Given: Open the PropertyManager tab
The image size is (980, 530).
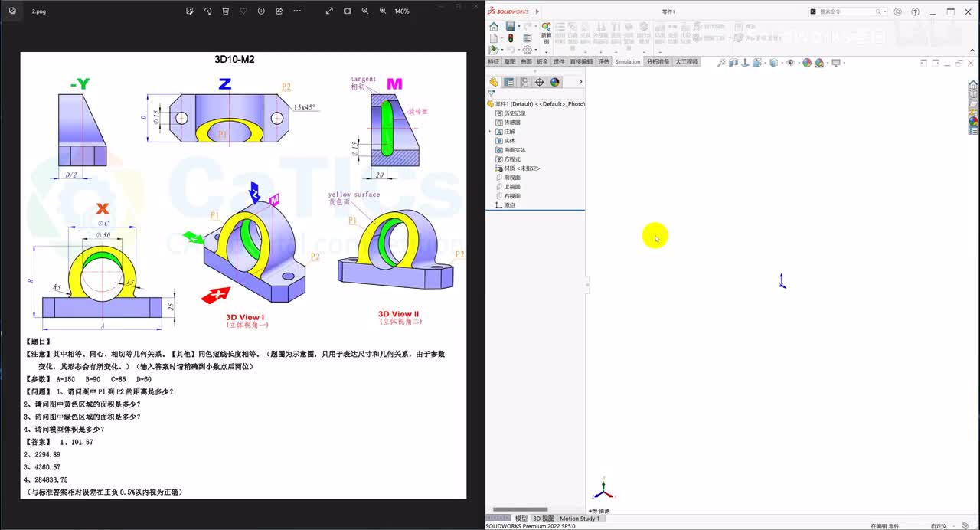Looking at the screenshot, I should (x=509, y=82).
